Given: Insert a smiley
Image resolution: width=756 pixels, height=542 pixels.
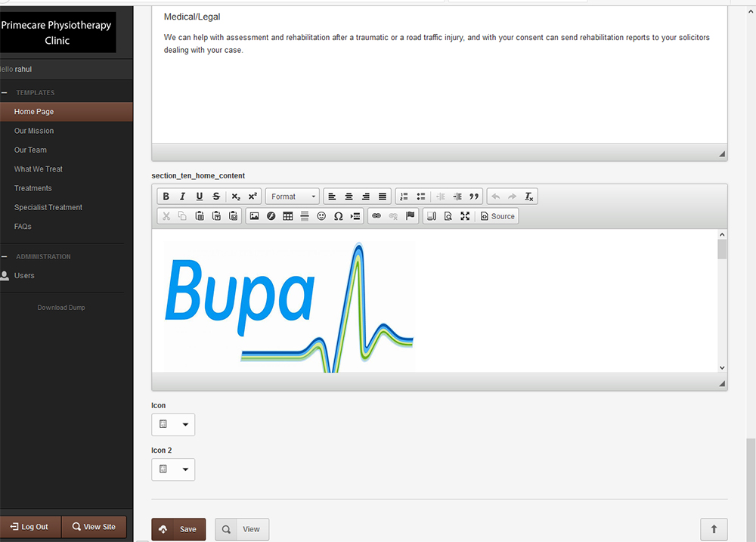Looking at the screenshot, I should point(321,216).
